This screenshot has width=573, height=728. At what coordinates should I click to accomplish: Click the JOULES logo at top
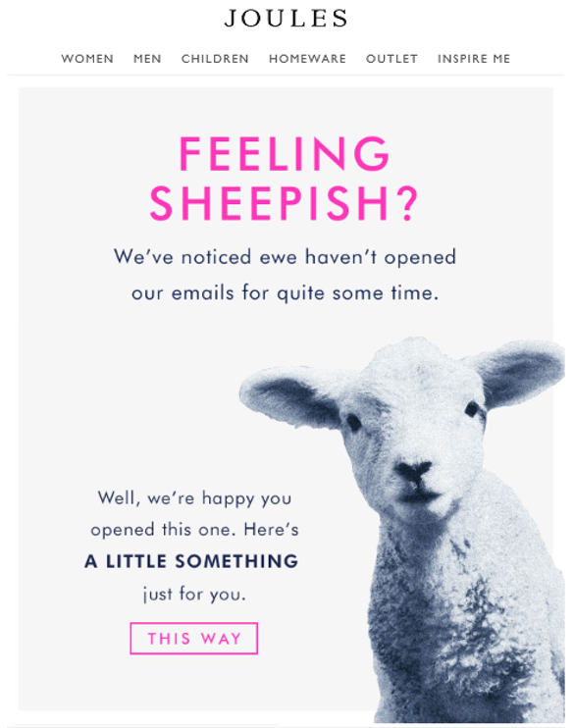286,18
